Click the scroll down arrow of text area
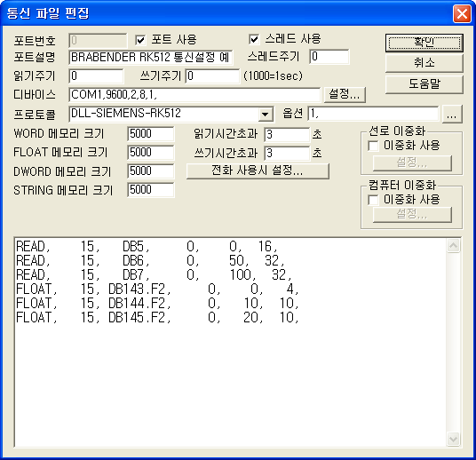Viewport: 476px width, 460px height. pyautogui.click(x=454, y=439)
